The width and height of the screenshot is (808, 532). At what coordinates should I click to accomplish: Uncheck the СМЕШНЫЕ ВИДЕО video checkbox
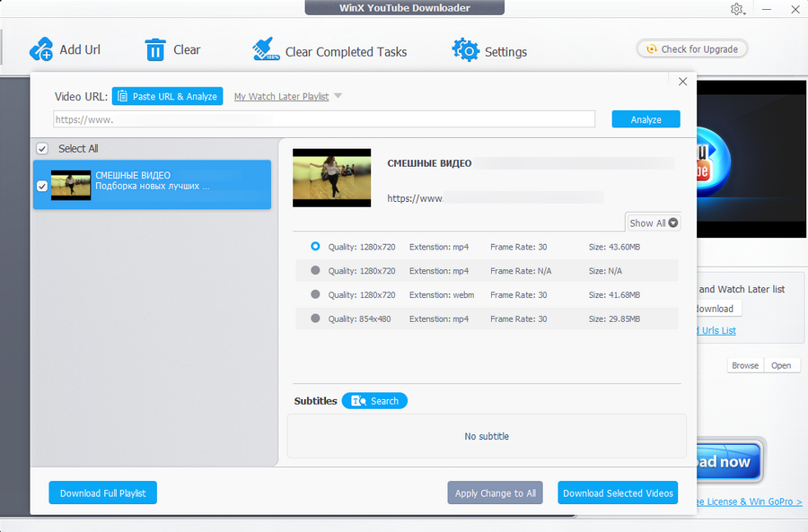[x=42, y=186]
